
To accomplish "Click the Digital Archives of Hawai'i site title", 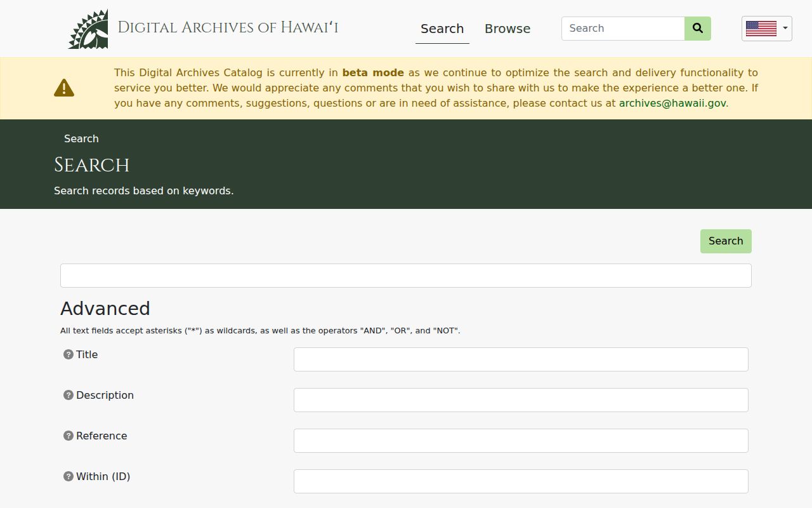I will tap(228, 28).
